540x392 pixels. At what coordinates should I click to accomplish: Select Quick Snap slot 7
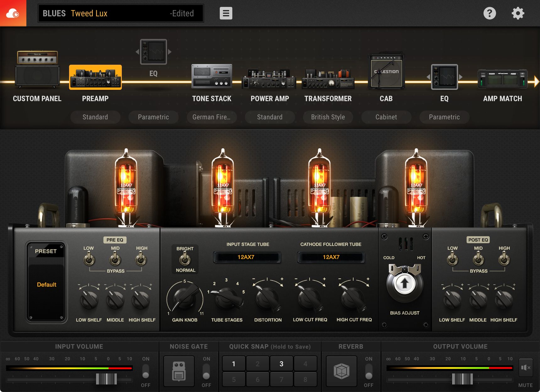tap(281, 379)
